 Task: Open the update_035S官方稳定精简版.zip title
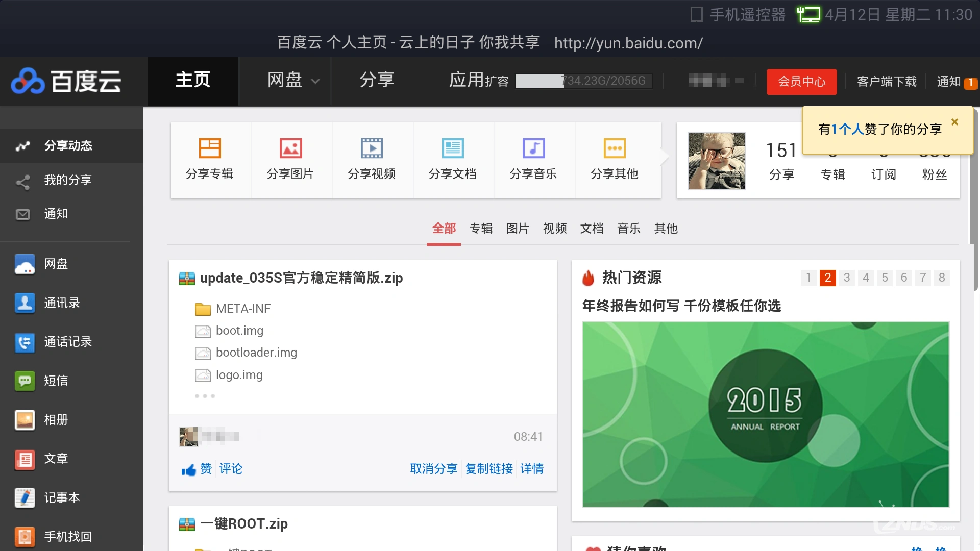(x=301, y=279)
